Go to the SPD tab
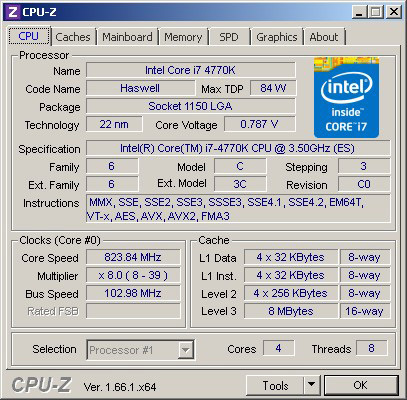The image size is (407, 400). coord(229,37)
